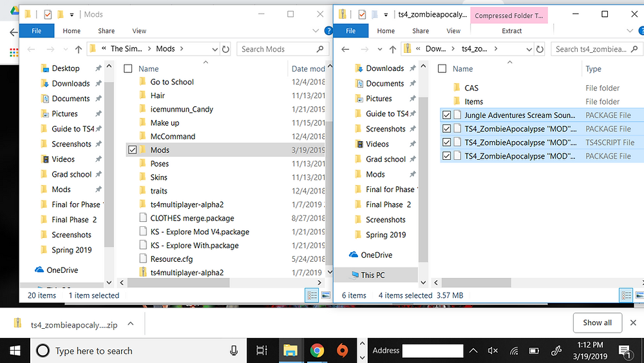This screenshot has width=644, height=363.
Task: Click vertical scrollbar of Mods sidebar
Action: (109, 164)
